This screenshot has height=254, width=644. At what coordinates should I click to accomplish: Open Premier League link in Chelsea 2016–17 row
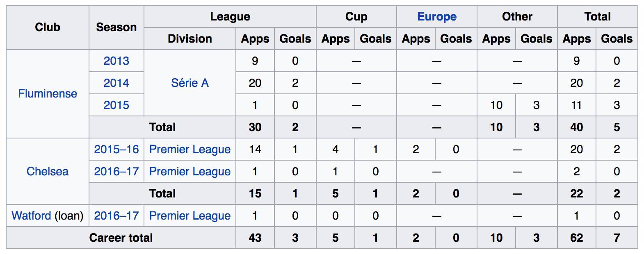pos(190,172)
